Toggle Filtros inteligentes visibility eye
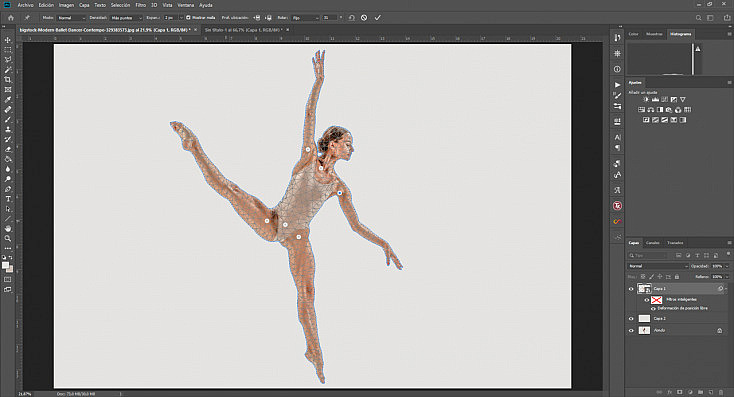Screen dimensions: 734x397 [x=647, y=300]
